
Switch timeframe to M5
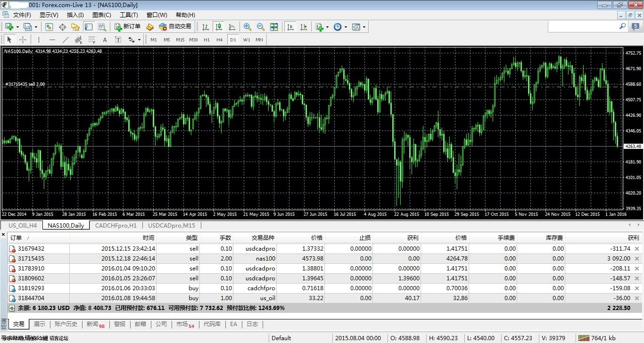click(x=166, y=40)
